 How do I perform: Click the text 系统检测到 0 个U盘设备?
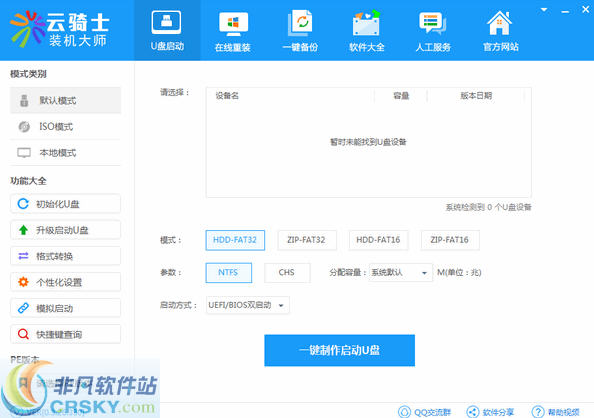coord(488,207)
